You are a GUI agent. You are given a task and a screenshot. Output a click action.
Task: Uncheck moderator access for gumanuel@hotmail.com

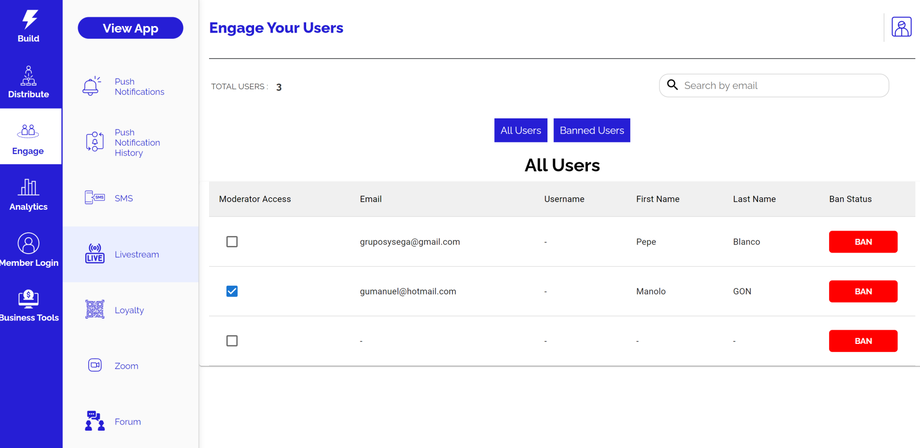[232, 291]
